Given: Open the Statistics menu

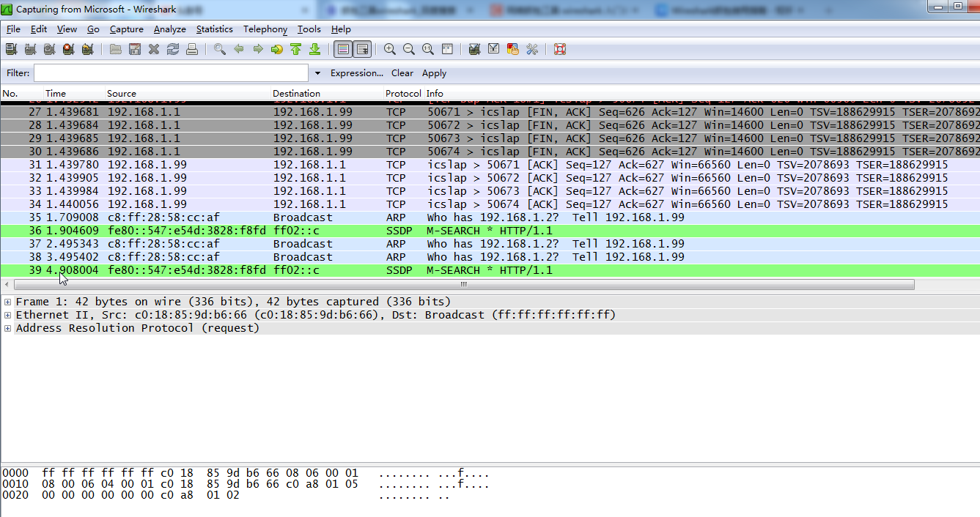Looking at the screenshot, I should point(215,29).
